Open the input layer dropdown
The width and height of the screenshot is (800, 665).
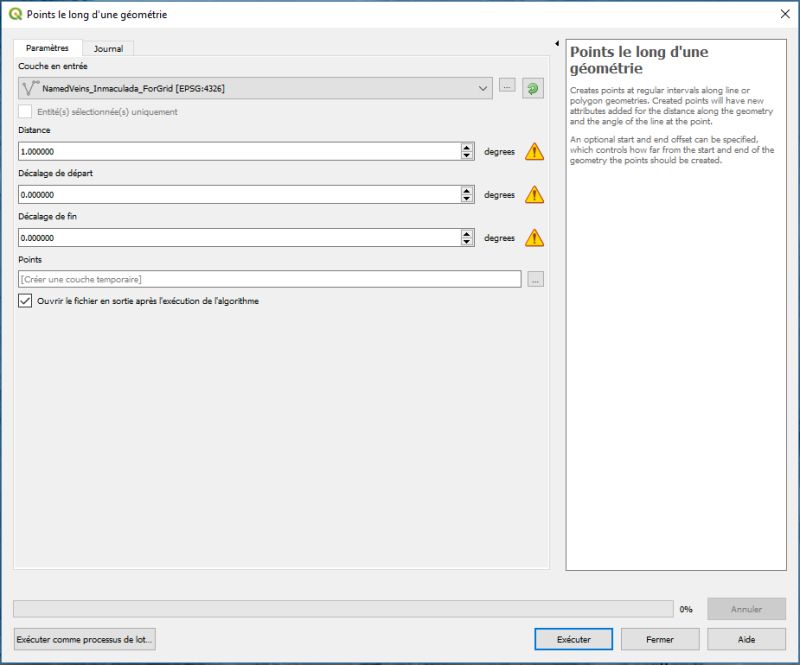click(x=484, y=86)
